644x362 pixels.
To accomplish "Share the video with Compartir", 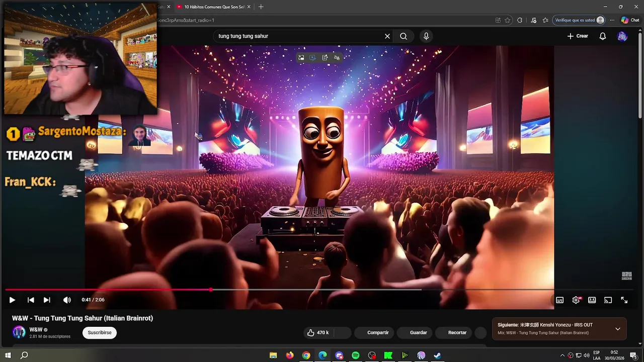I will coord(373,333).
